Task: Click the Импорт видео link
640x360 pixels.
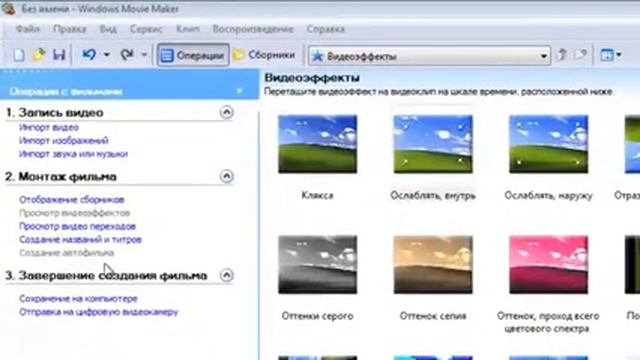Action: point(49,127)
